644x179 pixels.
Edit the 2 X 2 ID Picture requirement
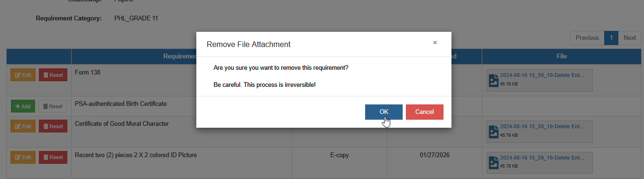[x=23, y=157]
